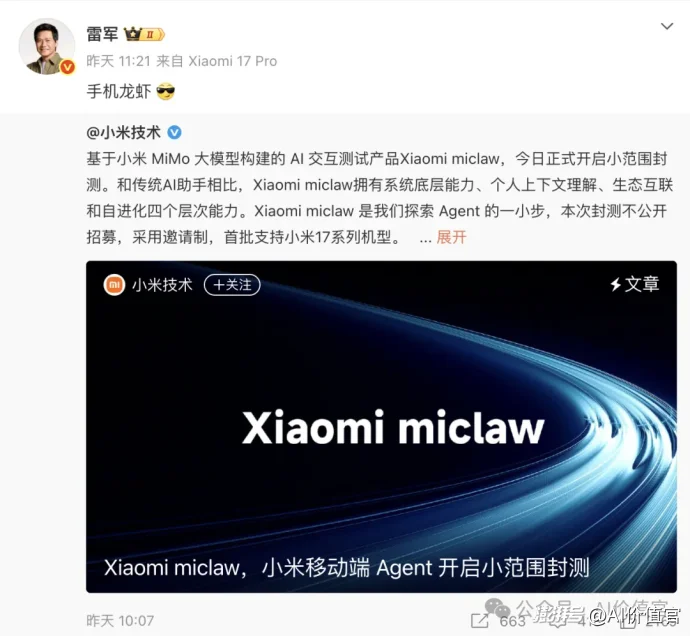Click the 昨天 11:21 post timestamp

tap(118, 61)
